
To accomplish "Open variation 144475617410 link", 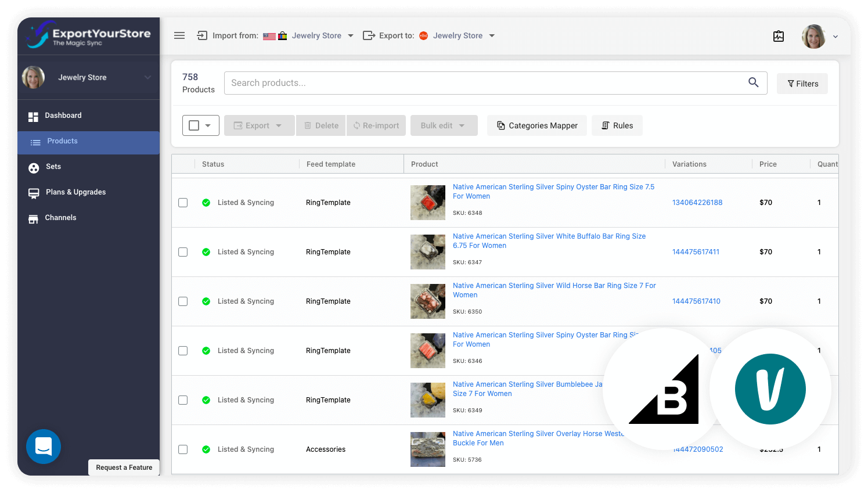I will tap(696, 301).
